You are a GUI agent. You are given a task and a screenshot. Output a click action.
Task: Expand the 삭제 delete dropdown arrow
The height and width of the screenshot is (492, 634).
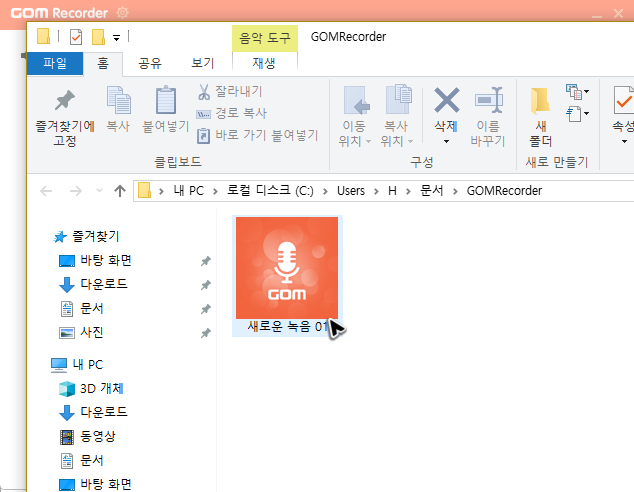click(446, 141)
